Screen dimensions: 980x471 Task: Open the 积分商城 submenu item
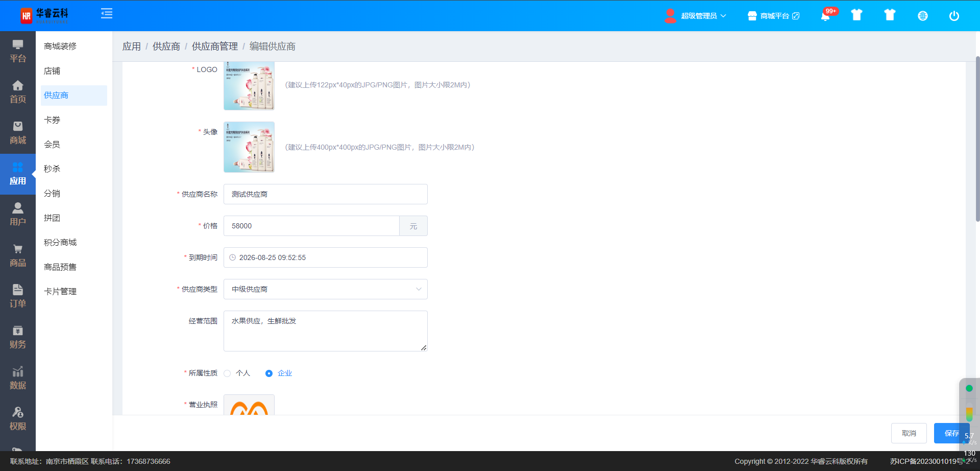pyautogui.click(x=60, y=243)
